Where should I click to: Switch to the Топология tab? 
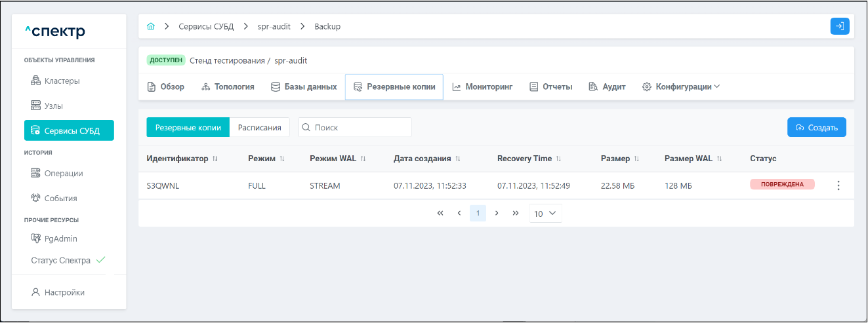point(228,86)
